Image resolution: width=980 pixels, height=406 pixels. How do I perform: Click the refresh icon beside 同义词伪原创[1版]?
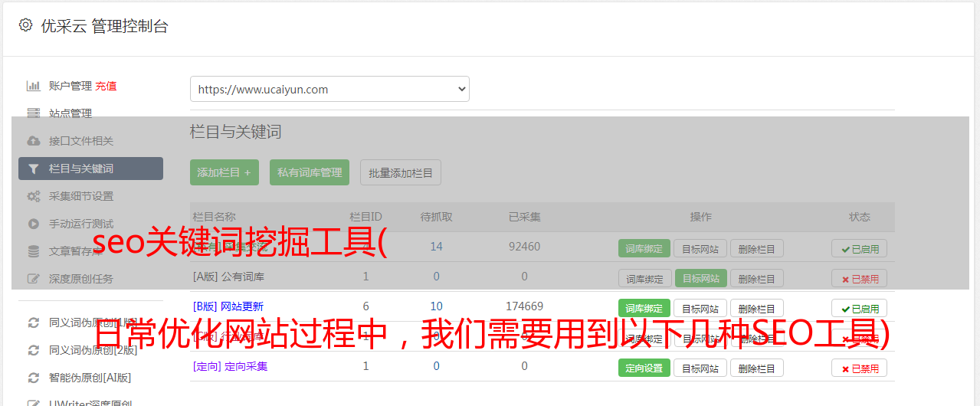(x=34, y=323)
